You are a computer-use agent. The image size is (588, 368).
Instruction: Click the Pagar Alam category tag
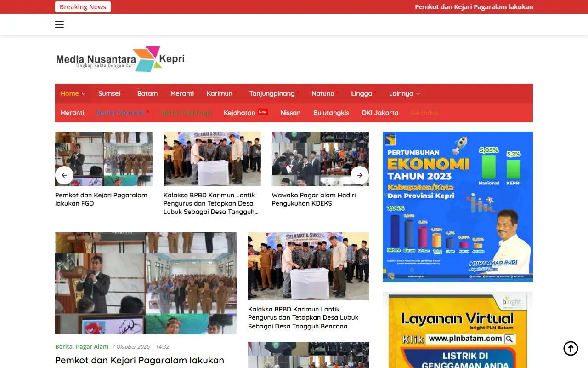(92, 346)
